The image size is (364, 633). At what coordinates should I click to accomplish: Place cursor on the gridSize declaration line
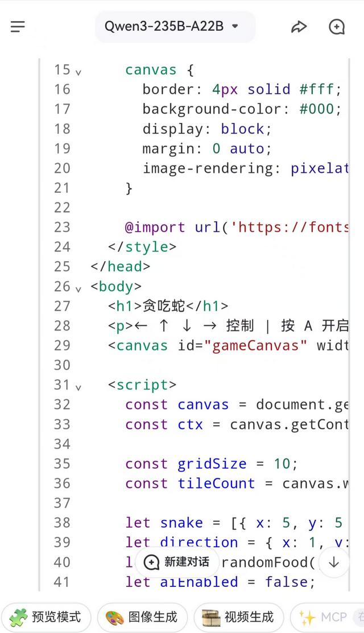(212, 464)
